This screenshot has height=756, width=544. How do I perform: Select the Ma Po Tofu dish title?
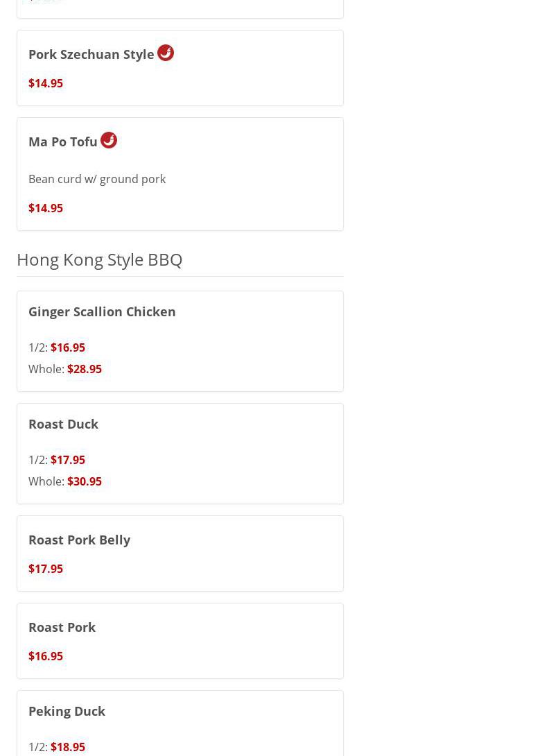(x=63, y=141)
